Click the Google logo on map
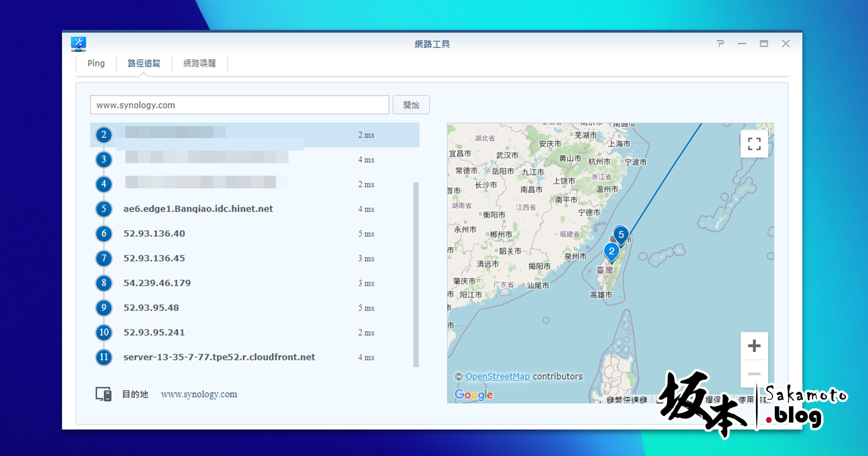868x456 pixels. click(474, 395)
